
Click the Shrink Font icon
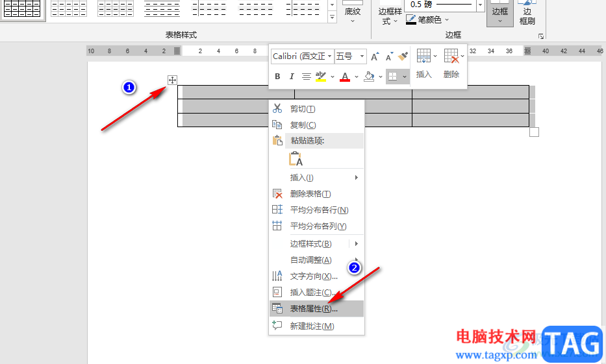tap(389, 56)
